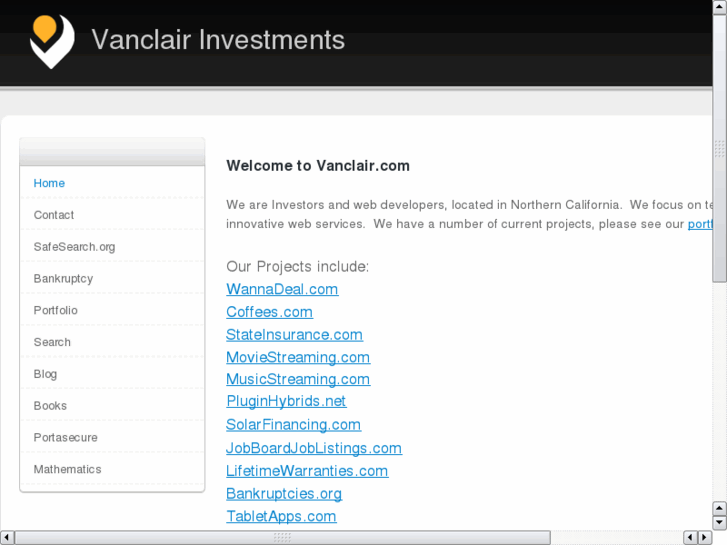
Task: Open SafeSearch.org in the sidebar
Action: [74, 247]
